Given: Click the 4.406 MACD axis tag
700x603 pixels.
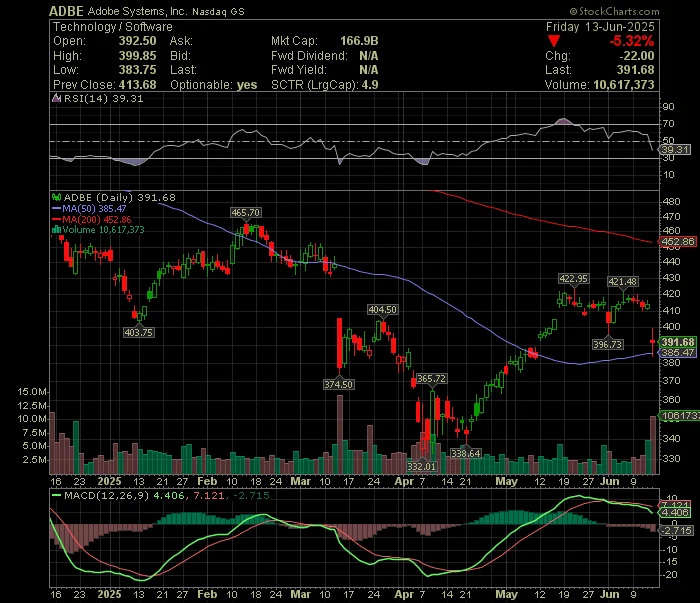Looking at the screenshot, I should coord(675,513).
